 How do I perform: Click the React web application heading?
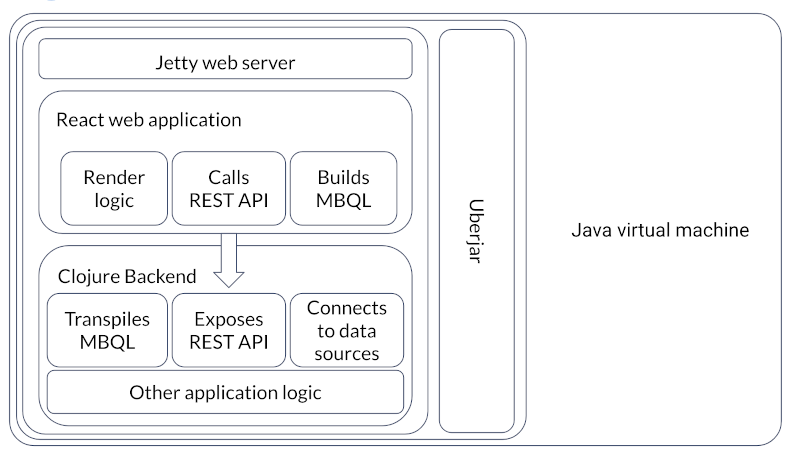149,120
